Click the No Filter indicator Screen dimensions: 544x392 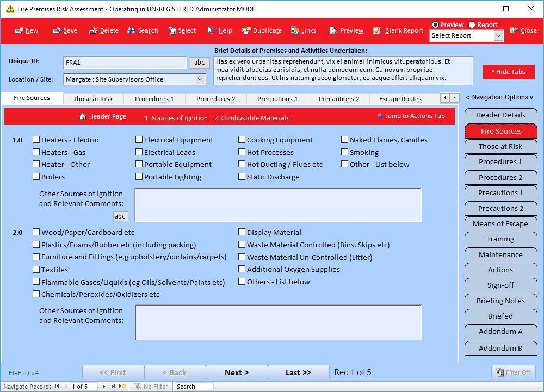[x=151, y=387]
